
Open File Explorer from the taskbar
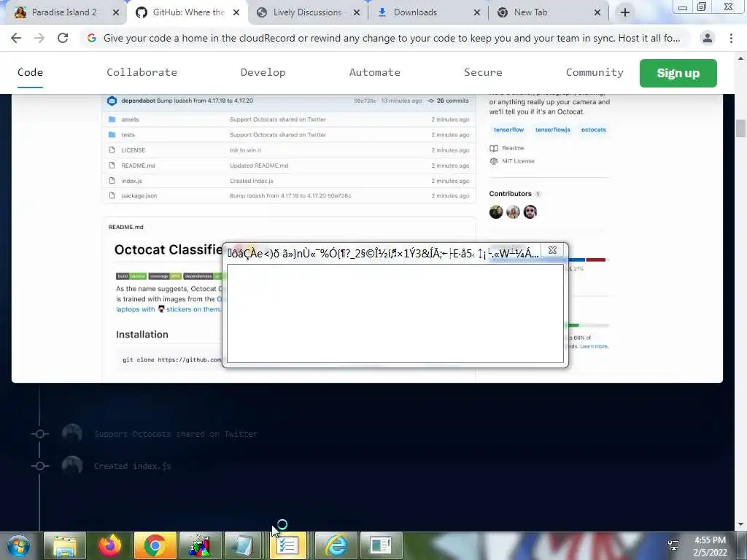[65, 545]
